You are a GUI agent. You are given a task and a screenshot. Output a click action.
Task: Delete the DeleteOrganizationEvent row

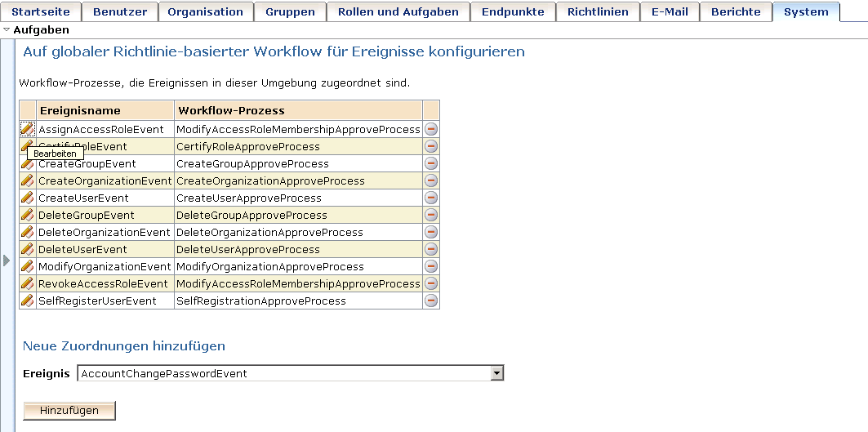(x=431, y=232)
